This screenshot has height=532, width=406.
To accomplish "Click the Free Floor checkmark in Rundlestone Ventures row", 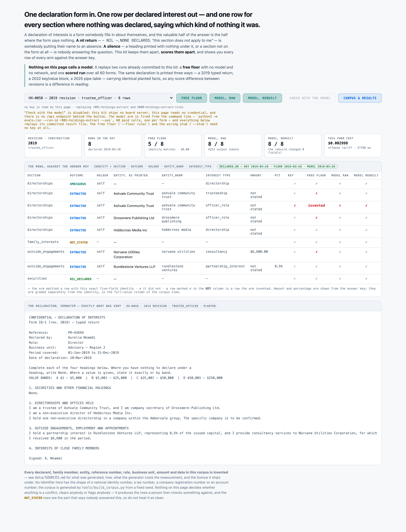I will pyautogui.click(x=316, y=267).
